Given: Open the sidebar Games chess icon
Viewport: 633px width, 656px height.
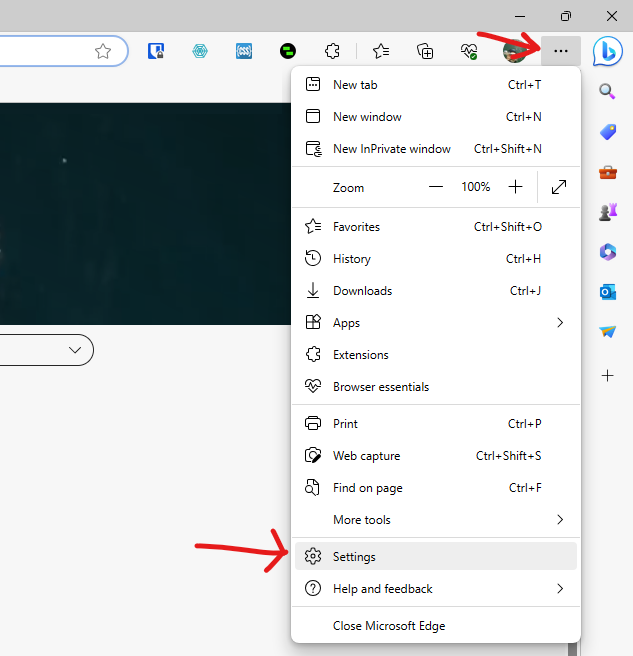Looking at the screenshot, I should click(608, 212).
